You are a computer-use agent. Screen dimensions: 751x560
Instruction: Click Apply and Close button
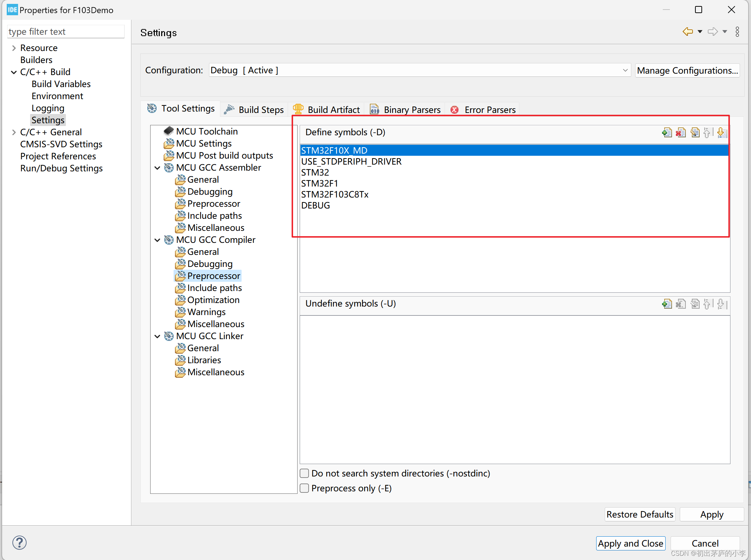coord(631,543)
